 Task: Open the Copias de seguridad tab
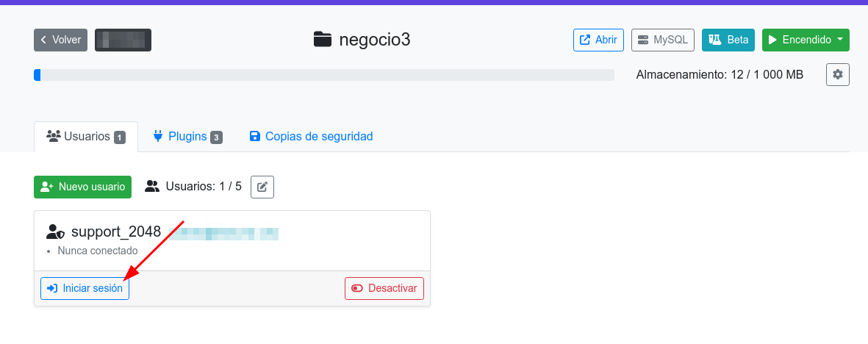tap(311, 136)
